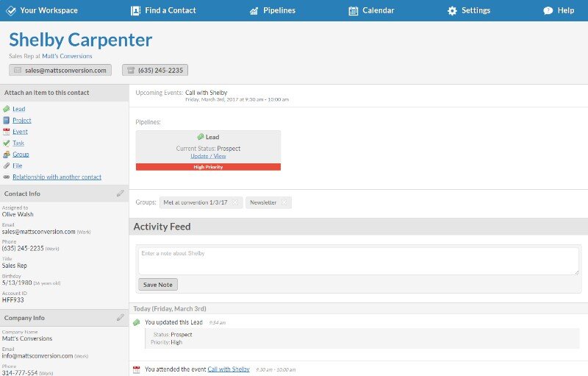This screenshot has height=376, width=588.
Task: Remove the Met at convention 1/3/17 group
Action: [x=234, y=202]
